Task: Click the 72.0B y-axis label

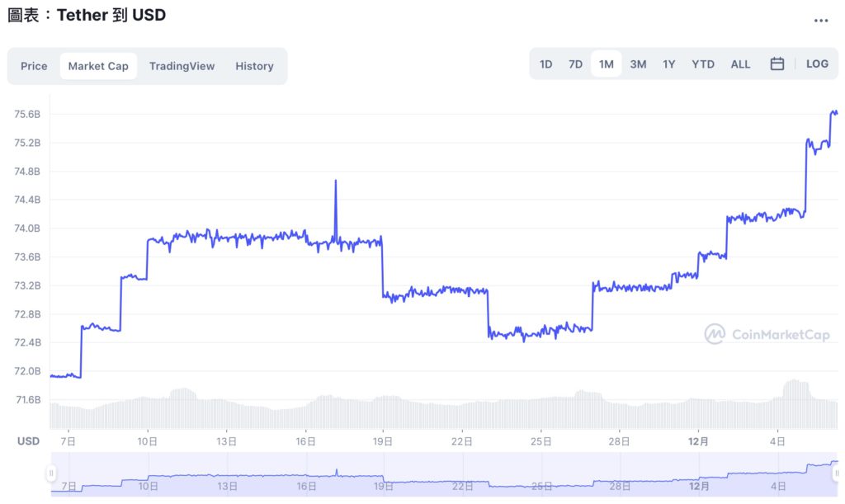Action: pyautogui.click(x=27, y=371)
